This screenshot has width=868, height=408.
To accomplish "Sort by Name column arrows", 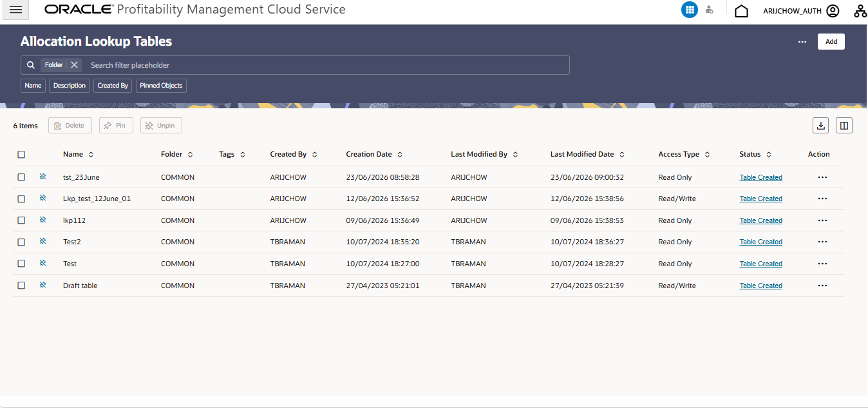I will [x=91, y=155].
